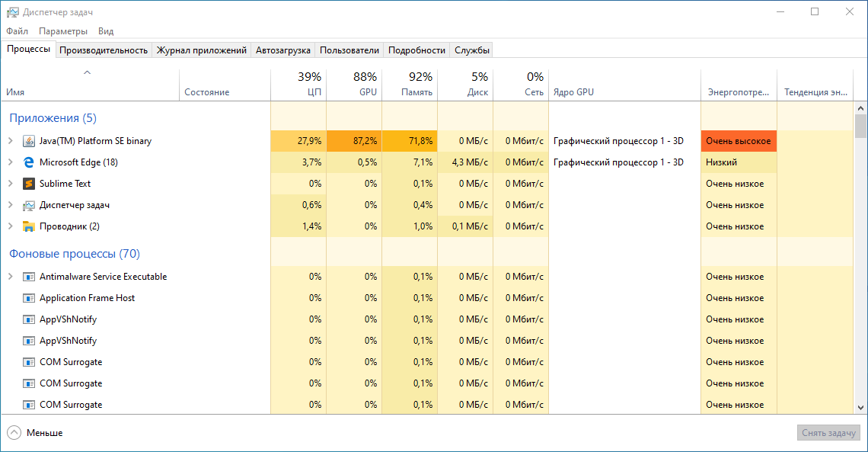Click the Проводник folder icon
Screen dimensions: 868x452
[x=29, y=226]
